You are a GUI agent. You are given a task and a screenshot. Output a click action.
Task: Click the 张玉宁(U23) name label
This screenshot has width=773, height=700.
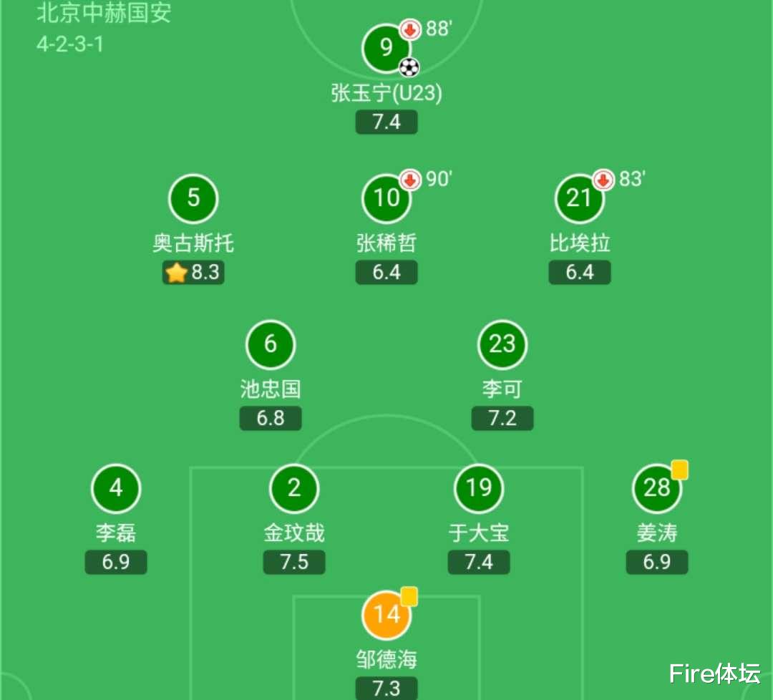(x=386, y=94)
